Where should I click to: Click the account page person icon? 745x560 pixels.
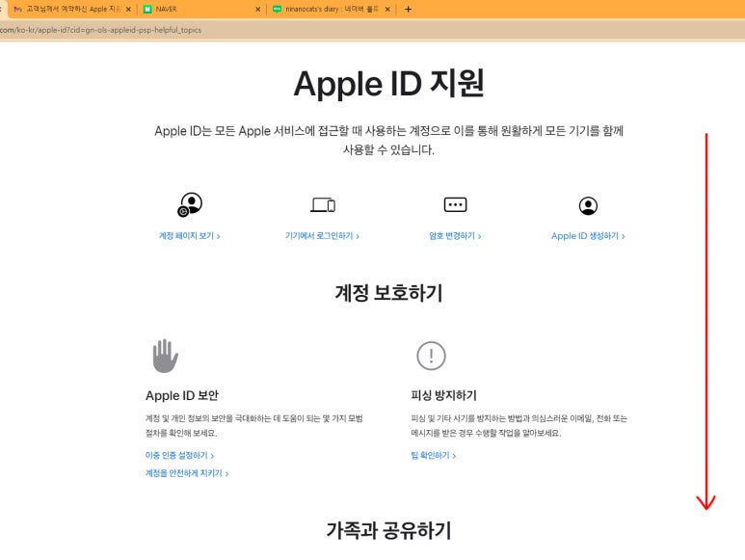pyautogui.click(x=190, y=204)
